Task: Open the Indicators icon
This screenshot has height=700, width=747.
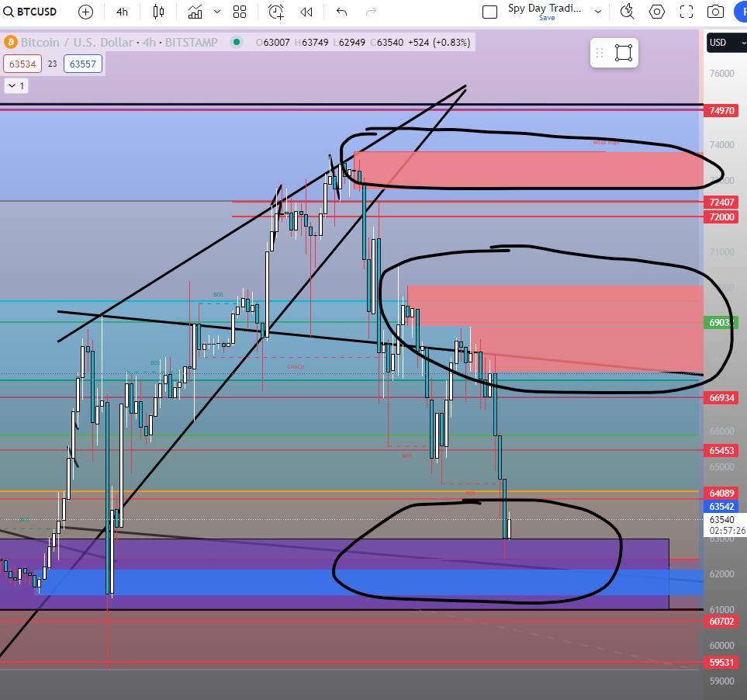Action: (195, 12)
